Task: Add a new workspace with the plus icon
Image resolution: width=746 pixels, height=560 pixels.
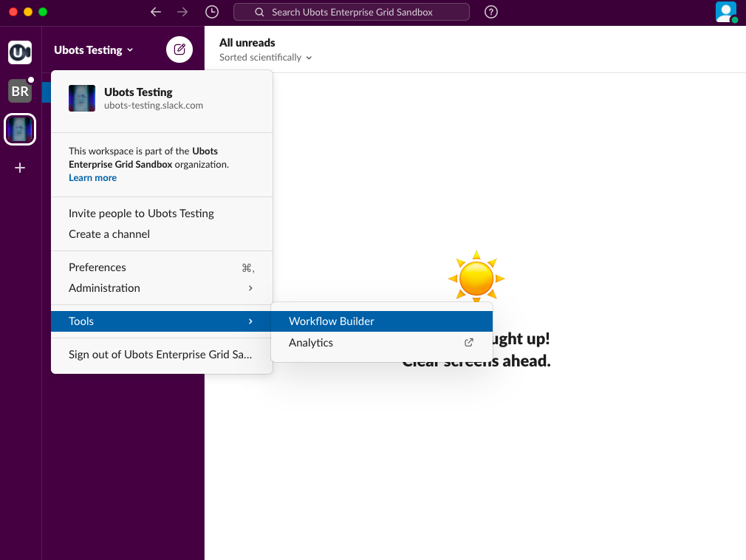Action: click(x=19, y=168)
